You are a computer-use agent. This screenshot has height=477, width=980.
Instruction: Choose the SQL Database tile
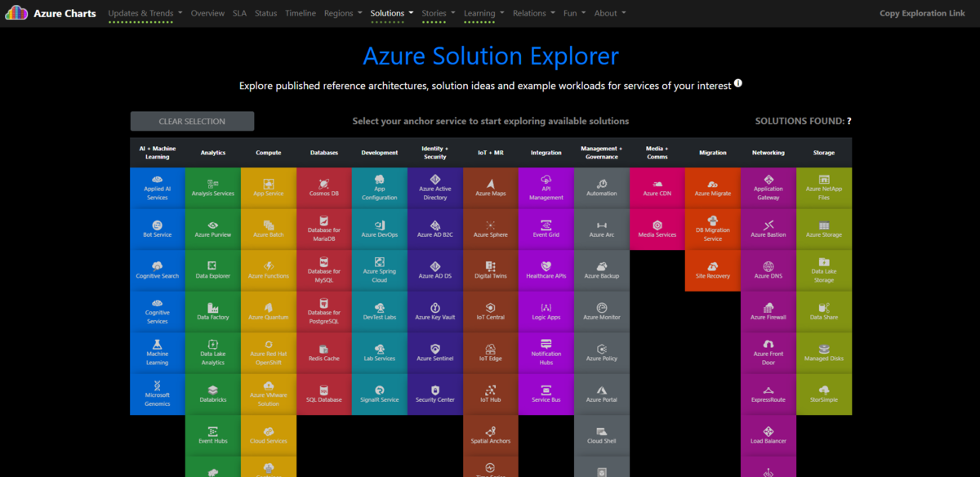[x=324, y=394]
